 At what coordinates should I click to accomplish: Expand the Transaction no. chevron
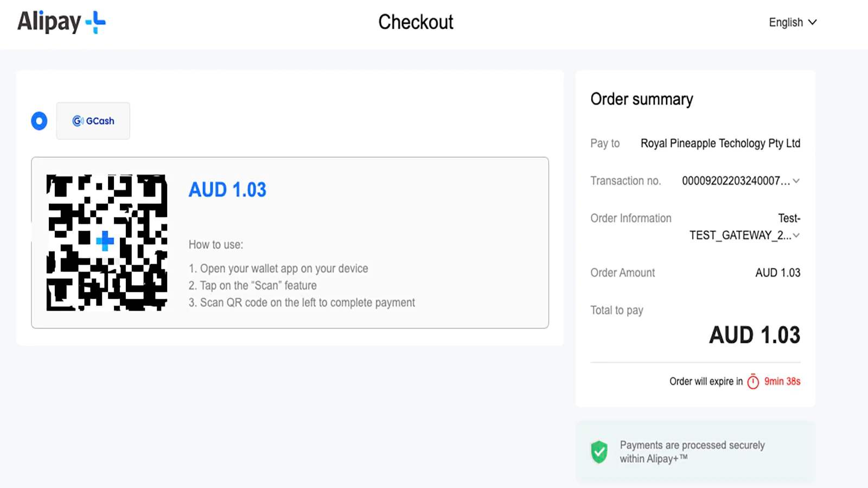pyautogui.click(x=796, y=181)
